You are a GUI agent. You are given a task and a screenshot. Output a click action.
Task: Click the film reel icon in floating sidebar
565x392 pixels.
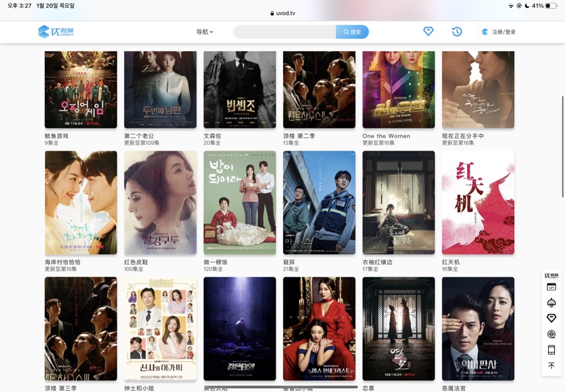pyautogui.click(x=551, y=334)
